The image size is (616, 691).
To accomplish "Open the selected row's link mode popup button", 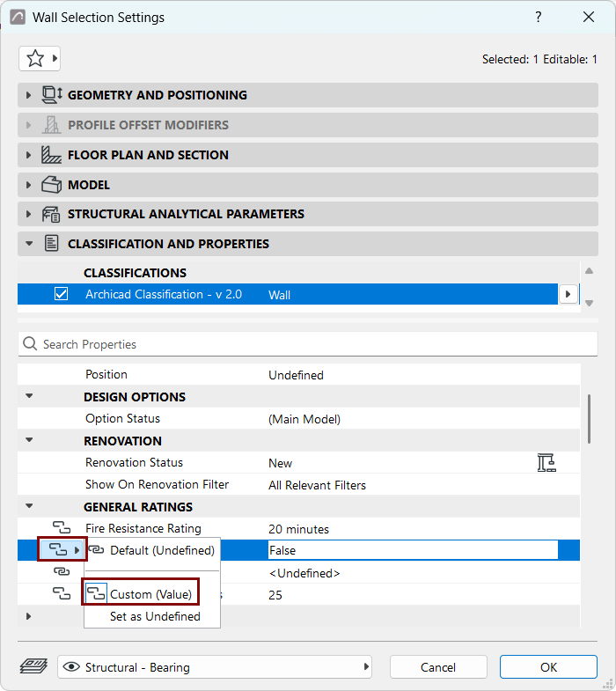I will coord(62,549).
